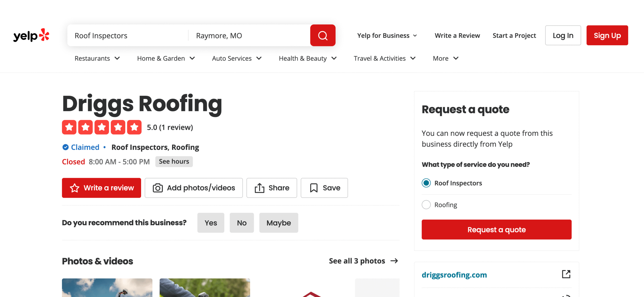Click the red Request a quote button
This screenshot has height=297, width=644.
(496, 229)
